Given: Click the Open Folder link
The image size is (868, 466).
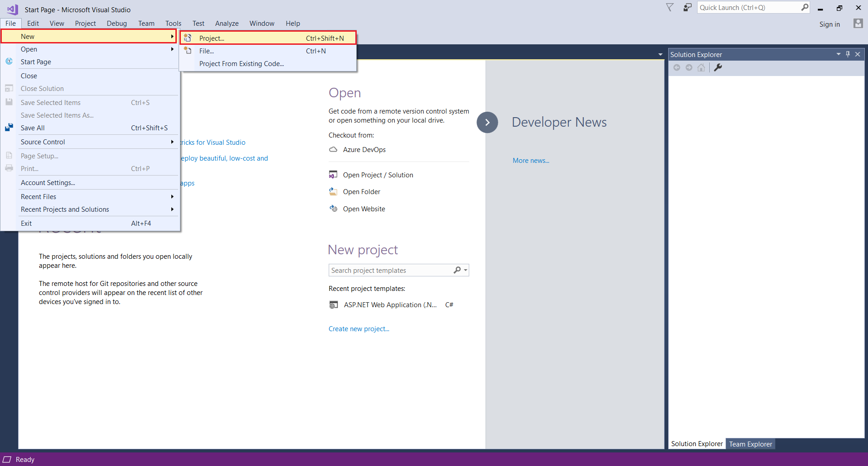Looking at the screenshot, I should pos(362,191).
